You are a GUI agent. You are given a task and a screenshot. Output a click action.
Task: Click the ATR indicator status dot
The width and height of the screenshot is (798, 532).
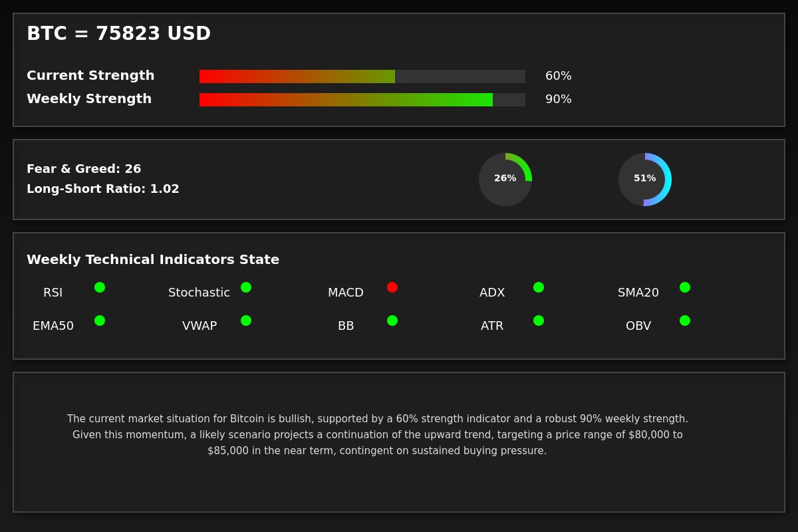(x=539, y=321)
